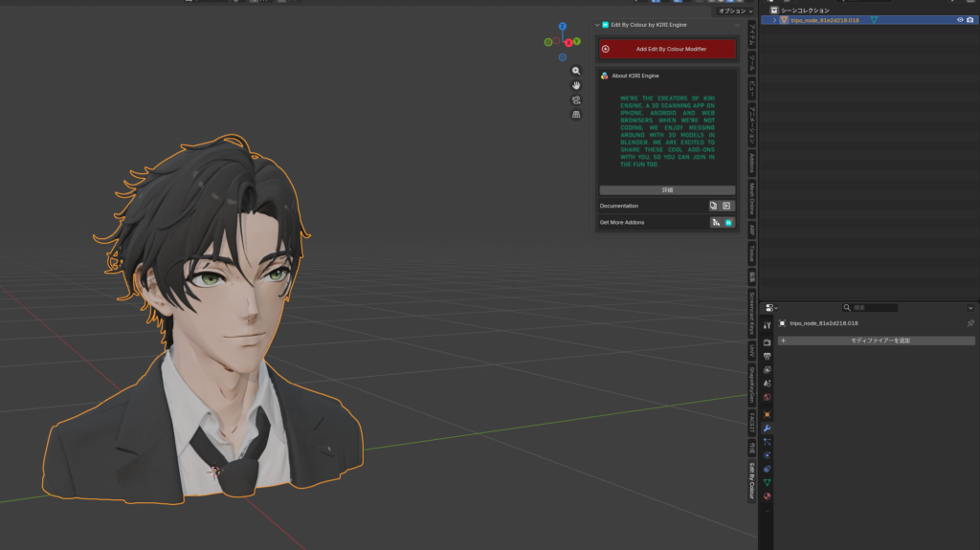Image resolution: width=980 pixels, height=550 pixels.
Task: Expand tripo_node_81e2d218.018 in the outliner
Action: pyautogui.click(x=775, y=20)
